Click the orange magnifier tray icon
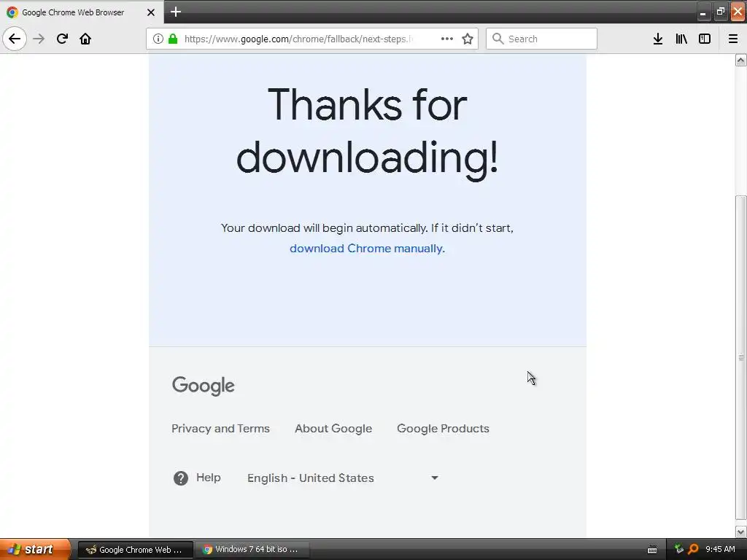This screenshot has width=747, height=560. pyautogui.click(x=693, y=549)
